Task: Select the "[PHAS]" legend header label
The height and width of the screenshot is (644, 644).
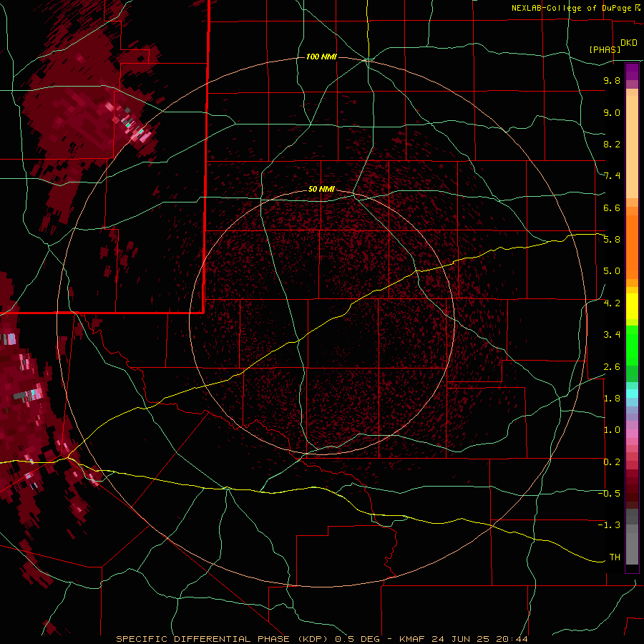Action: tap(605, 49)
